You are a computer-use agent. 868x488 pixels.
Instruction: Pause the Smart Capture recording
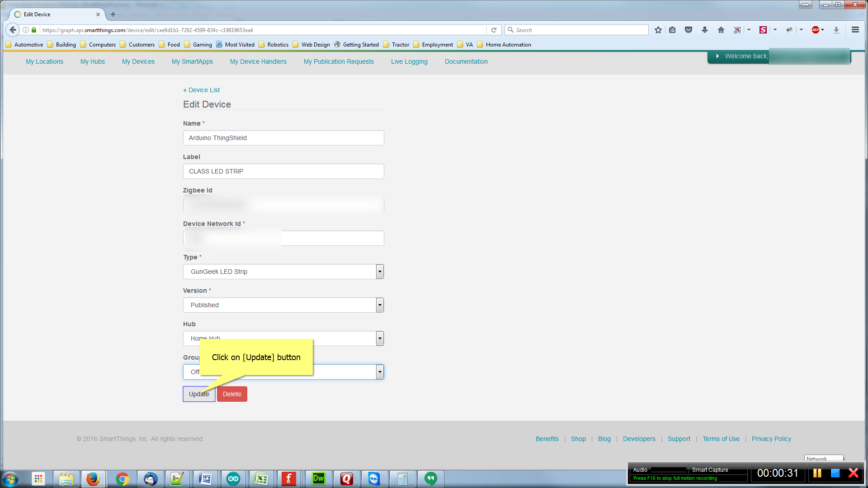pyautogui.click(x=817, y=473)
